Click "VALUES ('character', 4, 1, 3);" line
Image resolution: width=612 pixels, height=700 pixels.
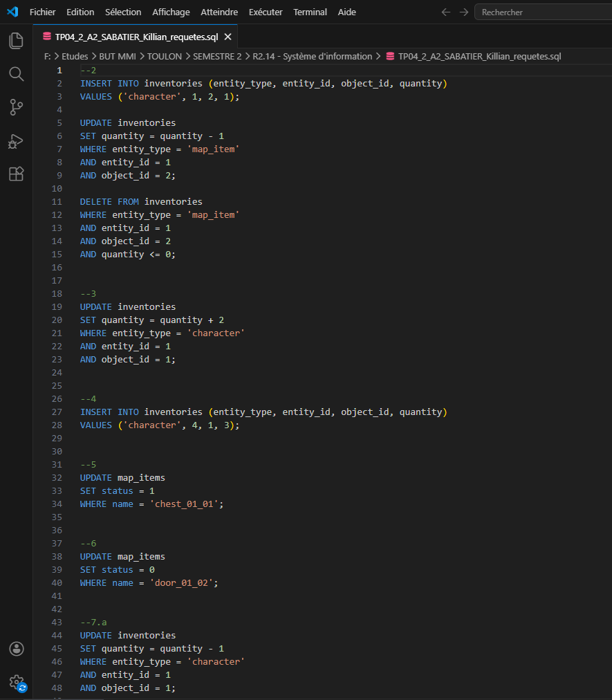160,425
